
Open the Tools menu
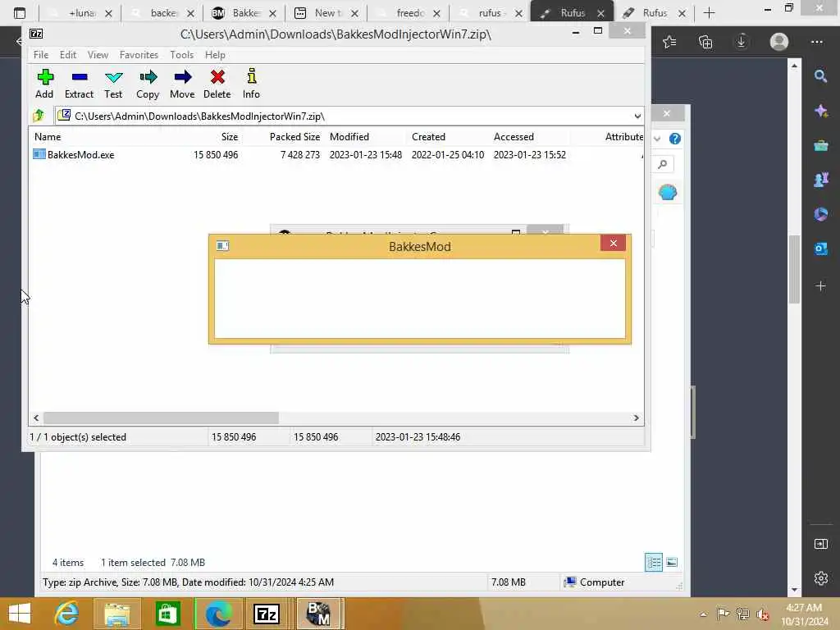(181, 55)
